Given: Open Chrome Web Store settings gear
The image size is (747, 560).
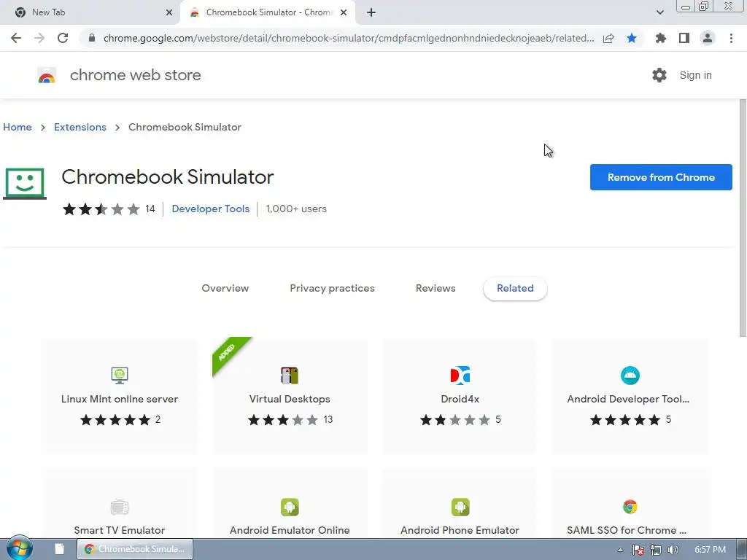Looking at the screenshot, I should tap(659, 75).
